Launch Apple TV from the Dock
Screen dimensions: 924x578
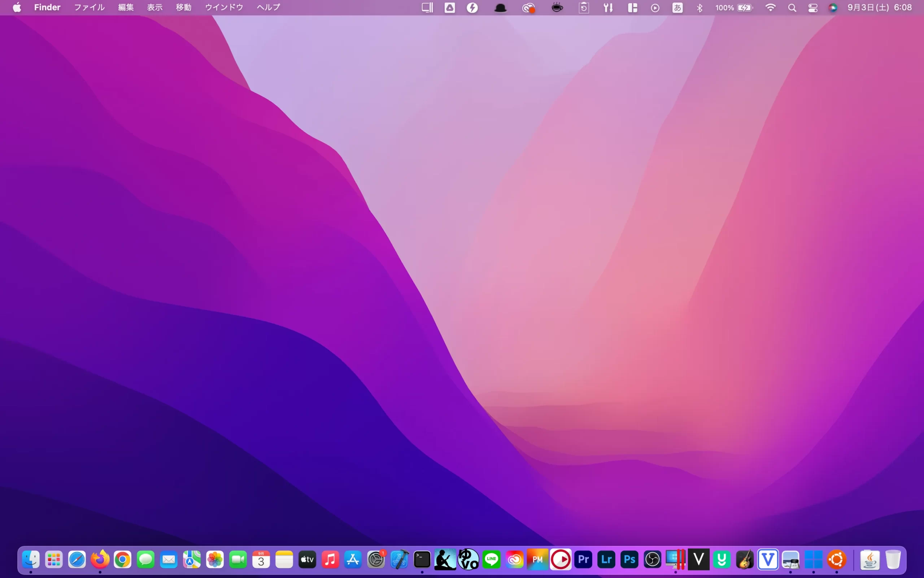pyautogui.click(x=308, y=560)
